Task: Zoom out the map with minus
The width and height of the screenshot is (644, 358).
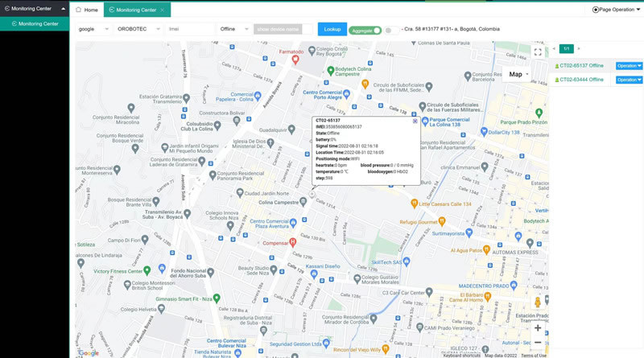Action: [x=538, y=343]
